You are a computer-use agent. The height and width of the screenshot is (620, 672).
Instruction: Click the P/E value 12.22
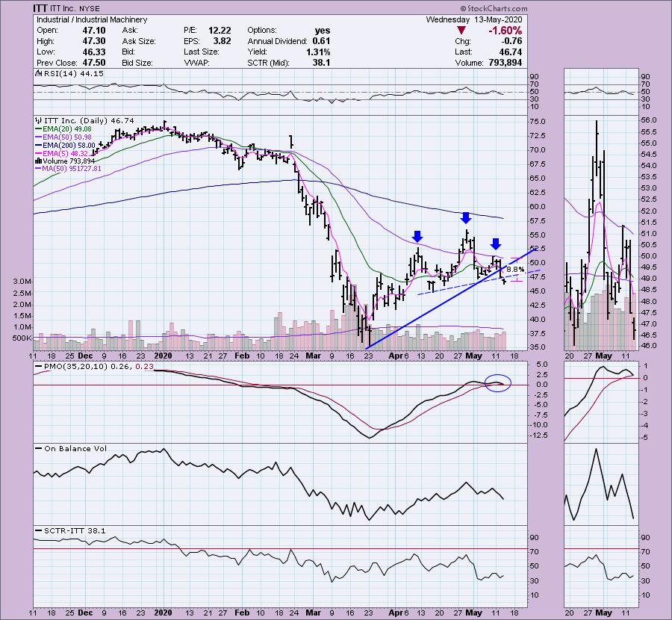coord(220,31)
